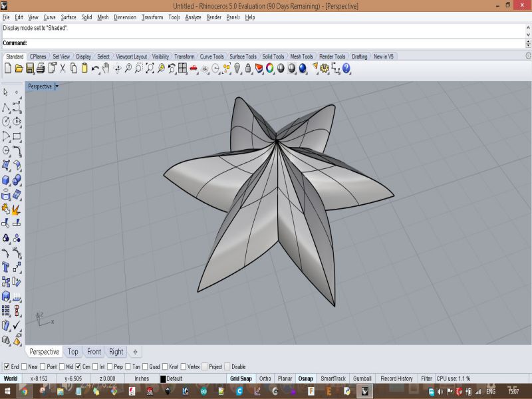This screenshot has height=399, width=532.
Task: Click the padlock Lock objects icon
Action: click(248, 68)
